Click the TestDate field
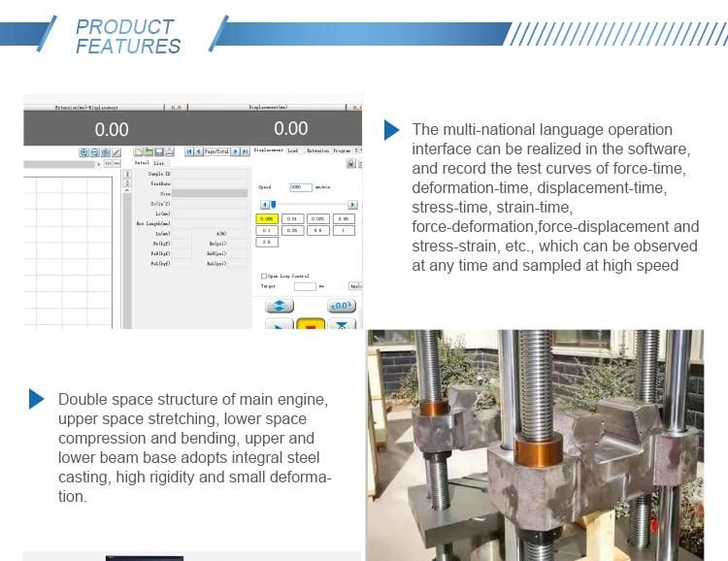Image resolution: width=728 pixels, height=561 pixels. click(210, 183)
